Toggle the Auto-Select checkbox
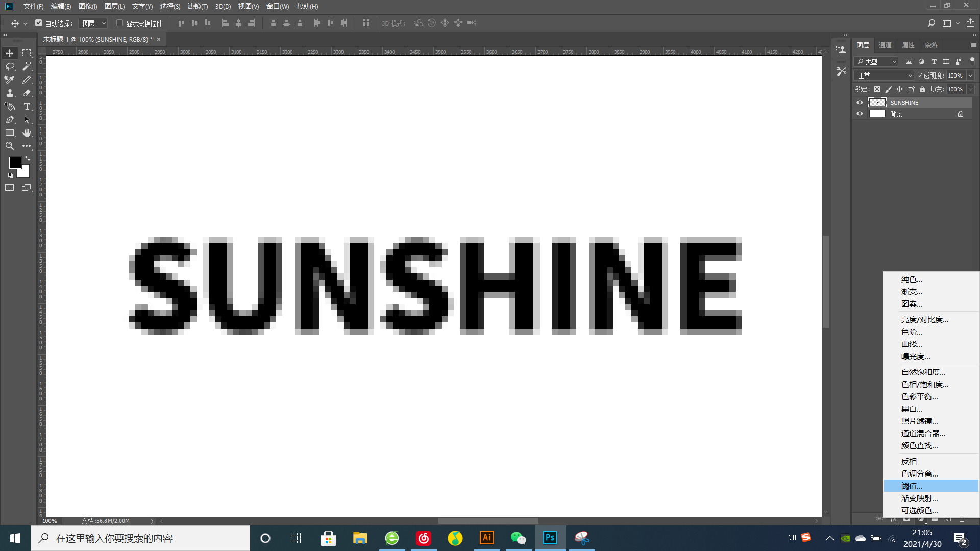 click(x=39, y=23)
